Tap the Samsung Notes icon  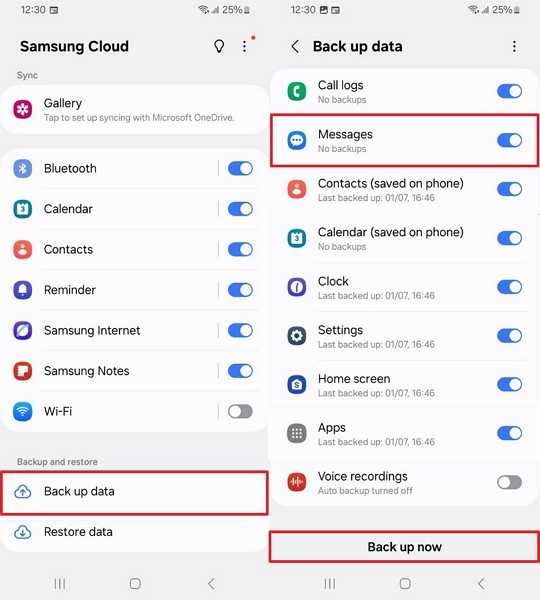tap(23, 371)
